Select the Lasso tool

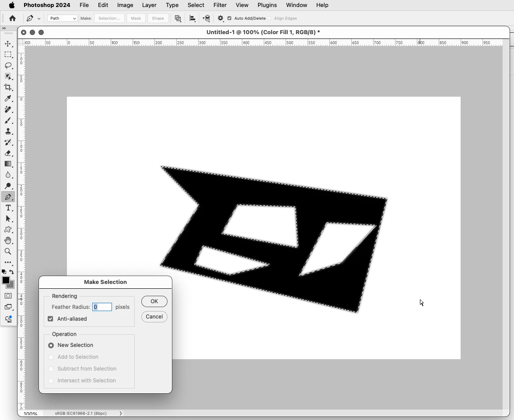pos(8,66)
